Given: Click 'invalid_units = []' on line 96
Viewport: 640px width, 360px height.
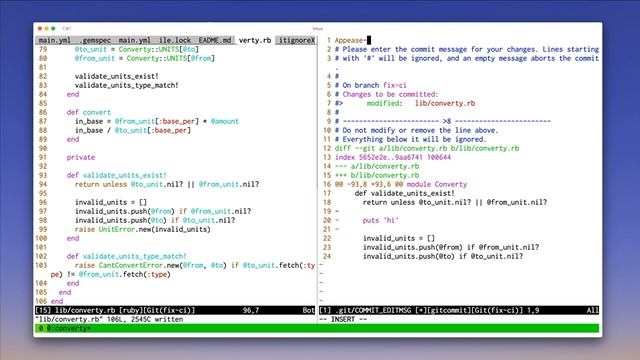Looking at the screenshot, I should [111, 202].
